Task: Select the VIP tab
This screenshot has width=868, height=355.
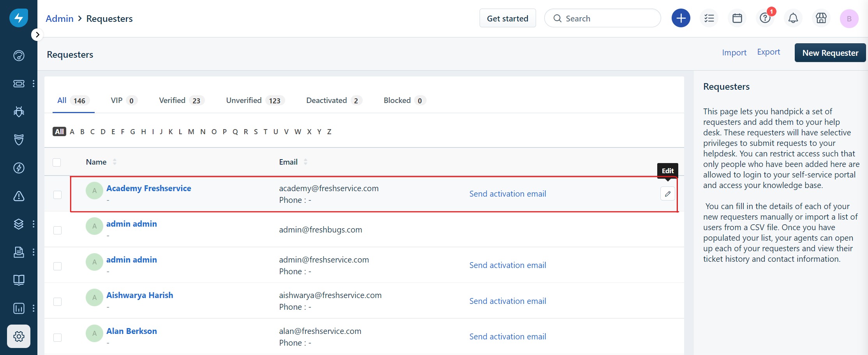Action: 124,101
